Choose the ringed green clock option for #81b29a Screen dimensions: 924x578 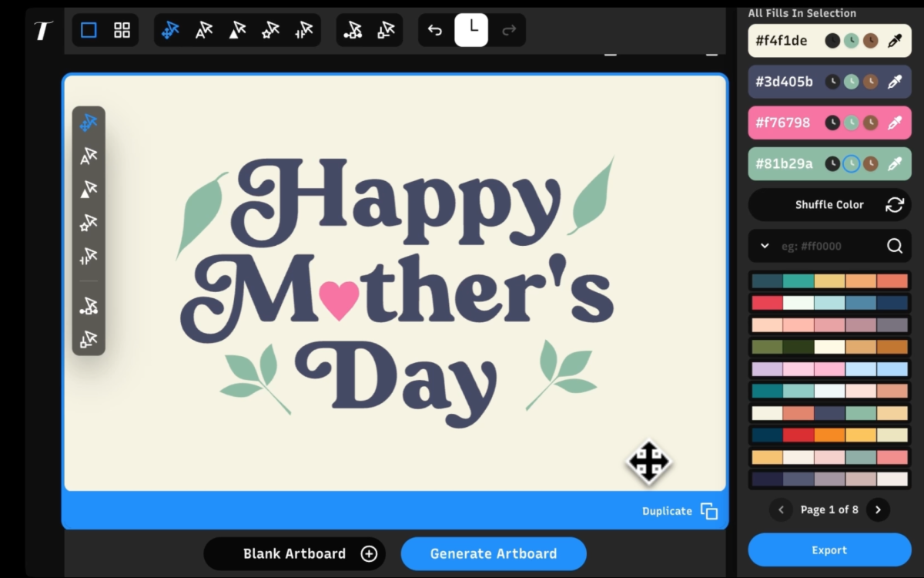851,163
